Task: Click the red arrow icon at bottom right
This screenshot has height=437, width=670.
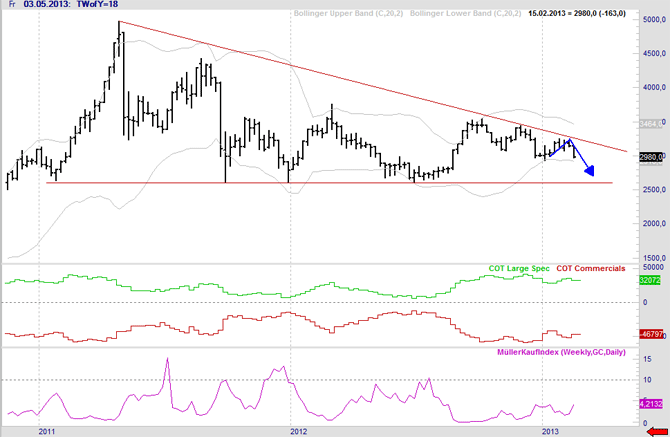Action: (x=654, y=430)
